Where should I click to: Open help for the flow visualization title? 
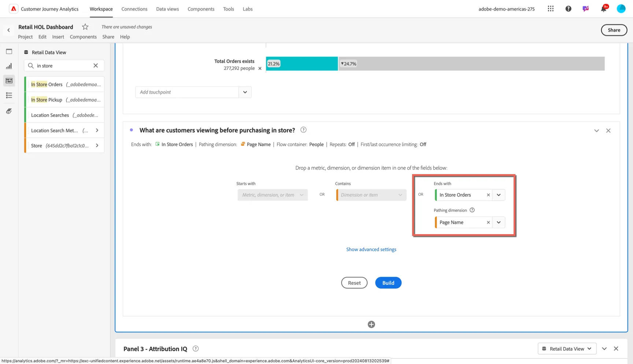coord(303,130)
